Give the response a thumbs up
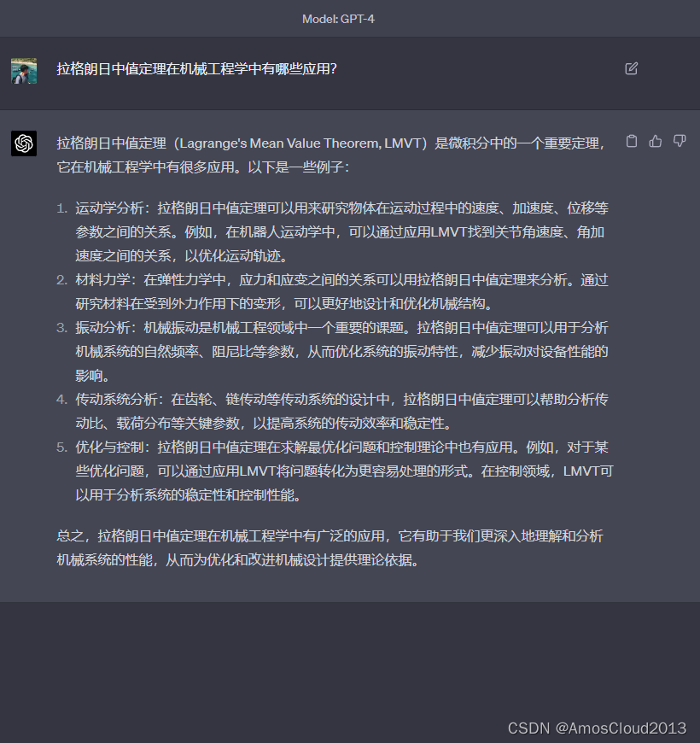The image size is (700, 743). tap(656, 141)
